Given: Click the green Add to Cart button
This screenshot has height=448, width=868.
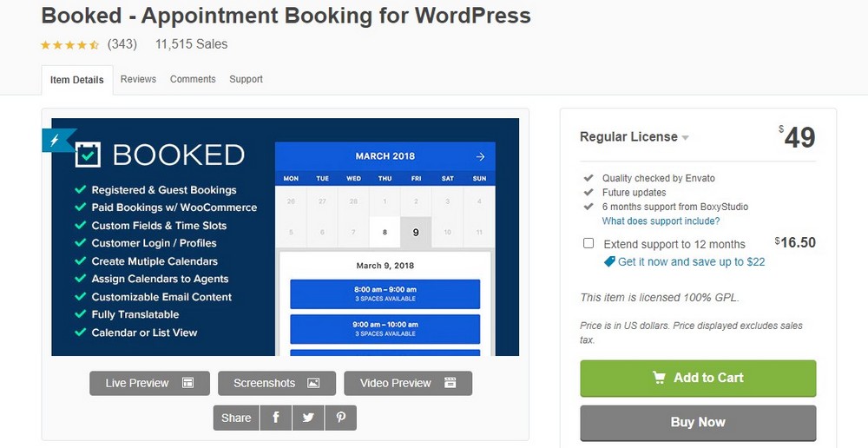Looking at the screenshot, I should coord(698,379).
